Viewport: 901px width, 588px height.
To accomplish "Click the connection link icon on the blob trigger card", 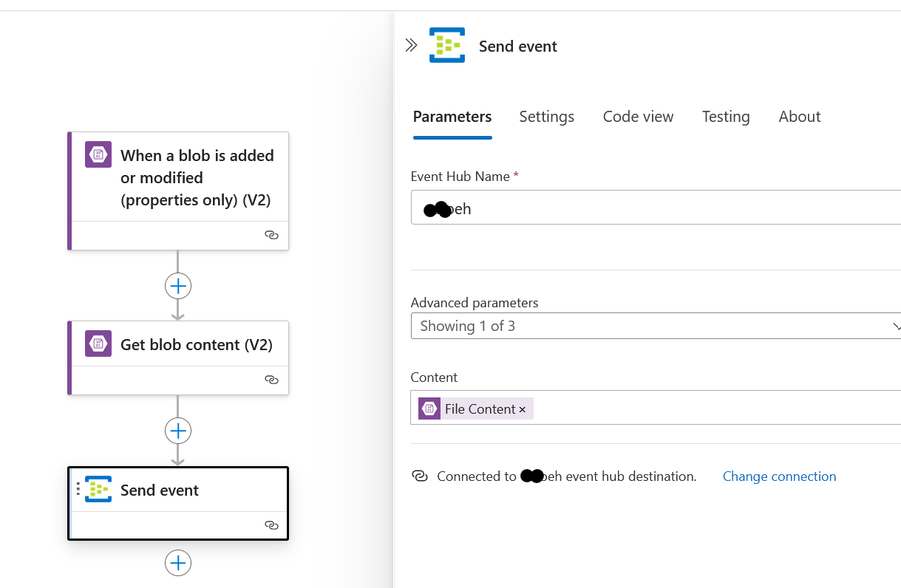I will point(271,235).
